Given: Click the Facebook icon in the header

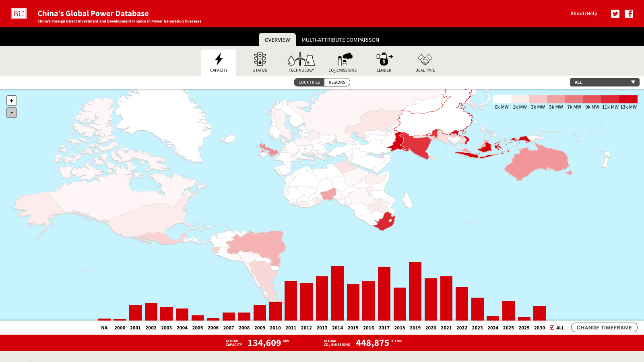Looking at the screenshot, I should [x=629, y=13].
